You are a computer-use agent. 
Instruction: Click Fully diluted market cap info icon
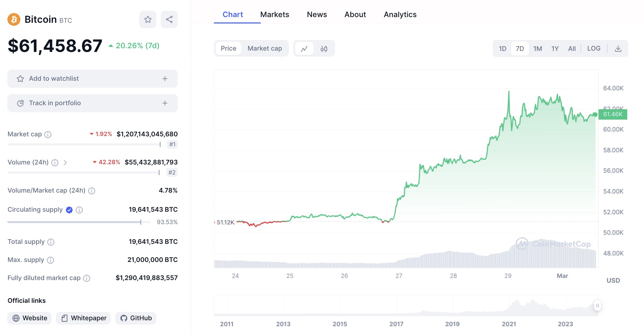[87, 278]
